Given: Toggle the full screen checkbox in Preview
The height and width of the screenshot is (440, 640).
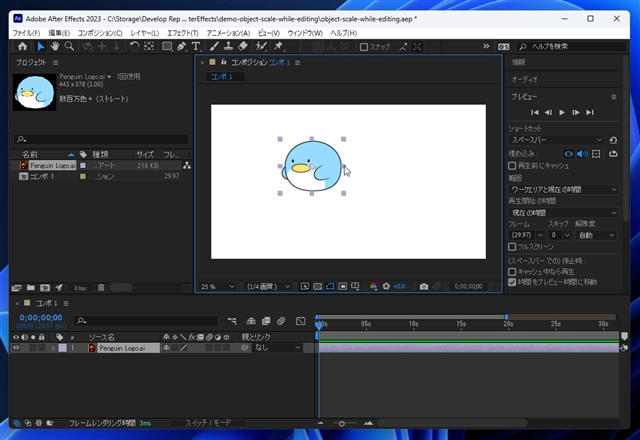Looking at the screenshot, I should pos(512,246).
